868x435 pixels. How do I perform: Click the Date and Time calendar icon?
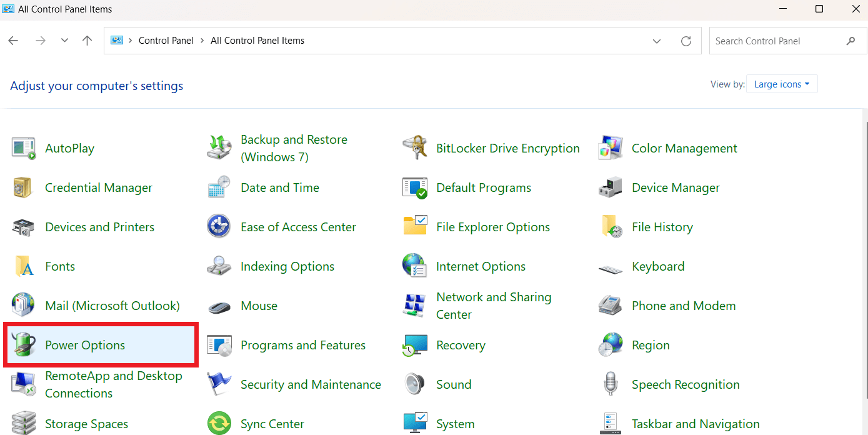(219, 187)
